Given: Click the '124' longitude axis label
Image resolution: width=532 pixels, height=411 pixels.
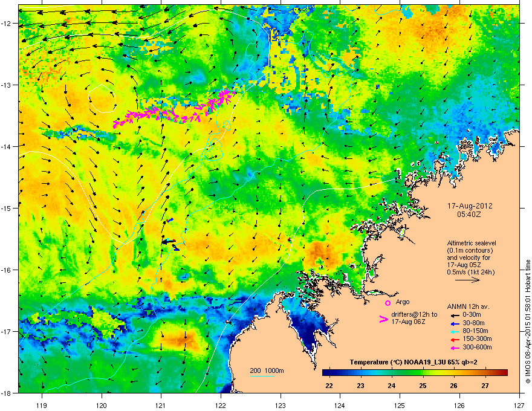Looking at the screenshot, I should click(x=340, y=405).
